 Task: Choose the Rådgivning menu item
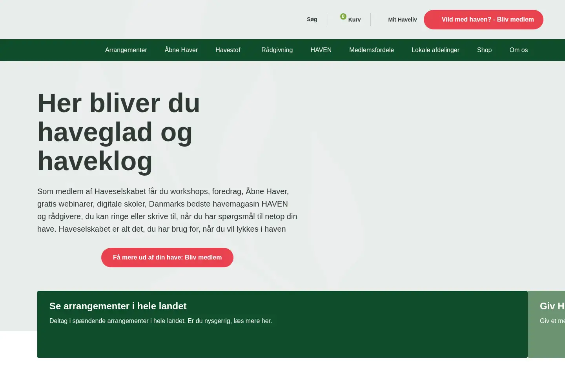(277, 50)
